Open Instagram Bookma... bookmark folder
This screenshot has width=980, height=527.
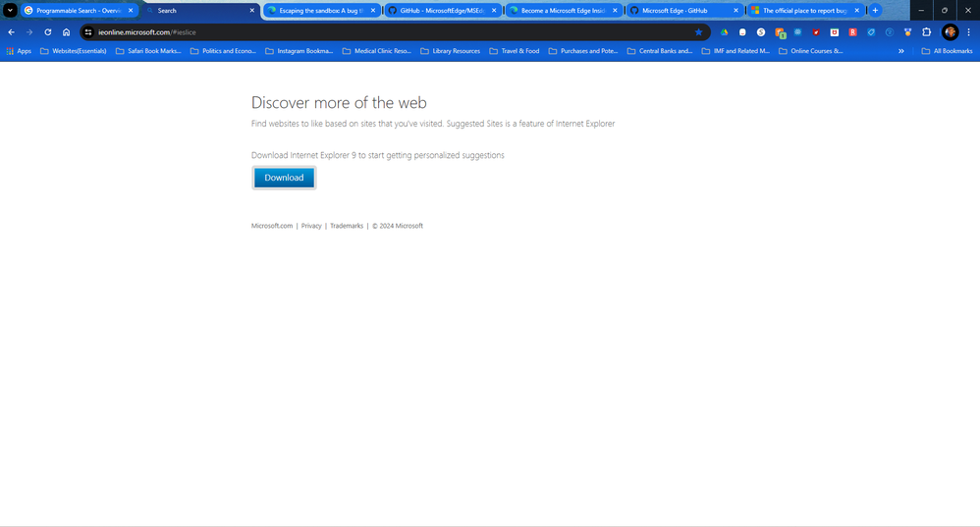click(x=299, y=51)
